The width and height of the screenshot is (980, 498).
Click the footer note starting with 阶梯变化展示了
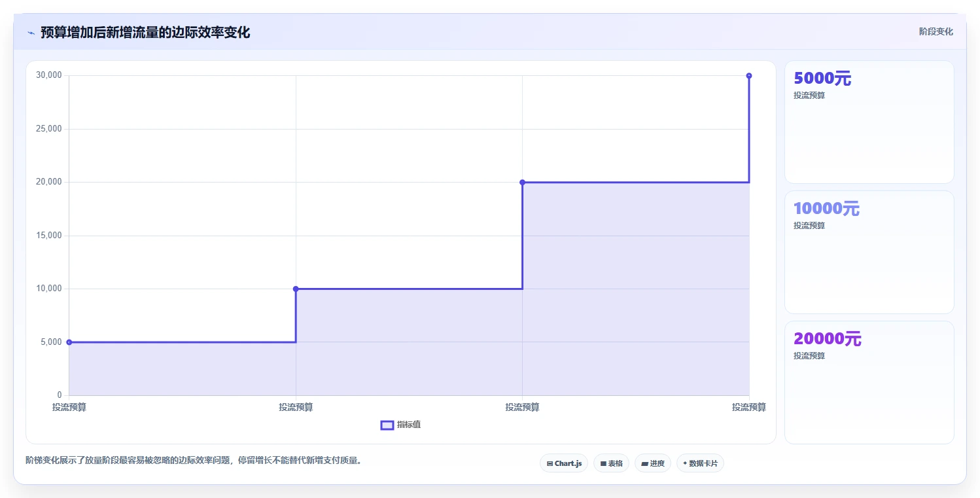[x=194, y=460]
